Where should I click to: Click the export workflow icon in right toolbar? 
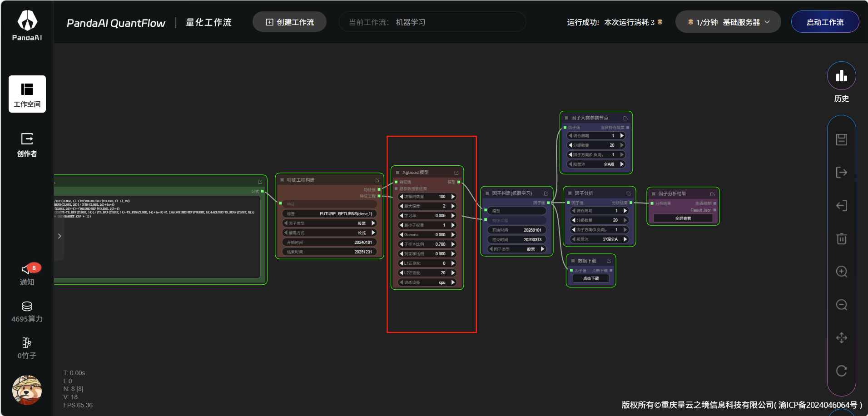(841, 173)
